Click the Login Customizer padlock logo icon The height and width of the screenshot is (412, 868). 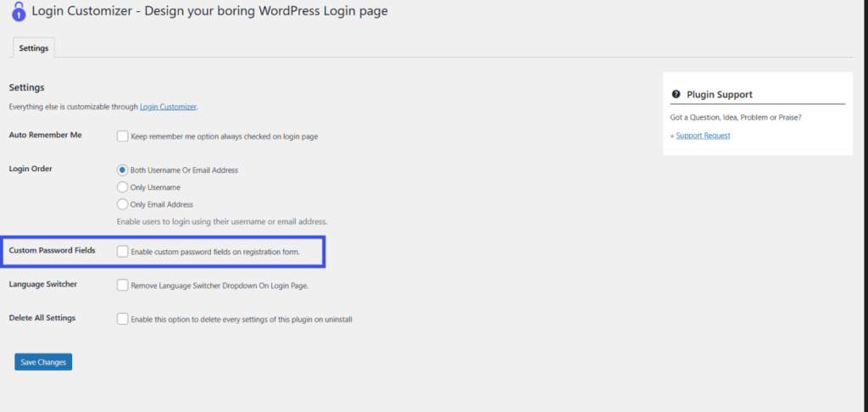[19, 12]
